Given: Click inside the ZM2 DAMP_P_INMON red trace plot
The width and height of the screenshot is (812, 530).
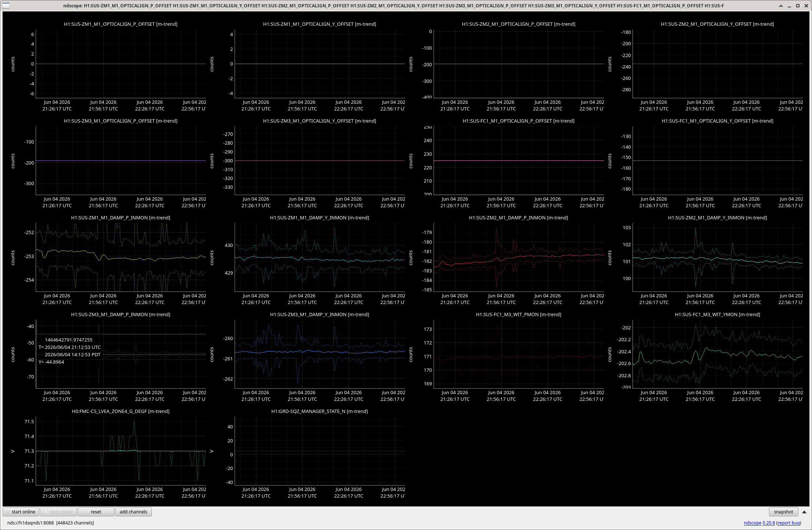Looking at the screenshot, I should click(519, 257).
